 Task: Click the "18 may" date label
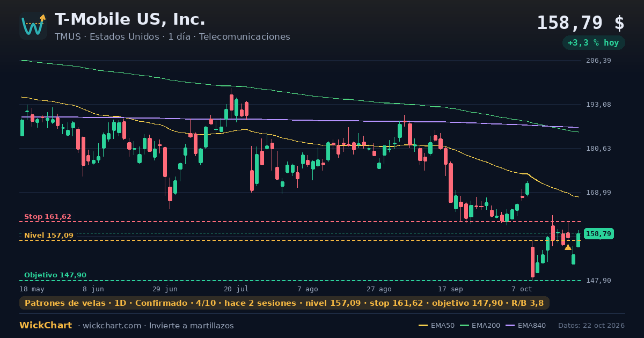[x=32, y=289]
